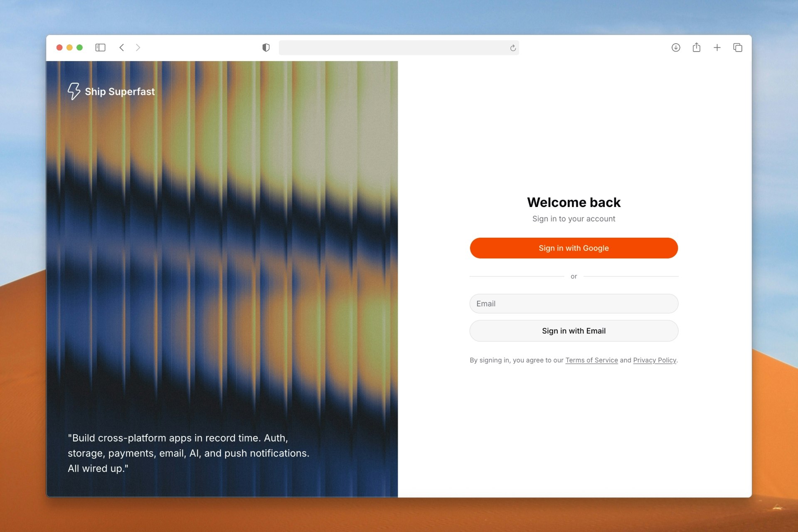This screenshot has height=532, width=798.
Task: Show the tab overview
Action: click(x=738, y=48)
